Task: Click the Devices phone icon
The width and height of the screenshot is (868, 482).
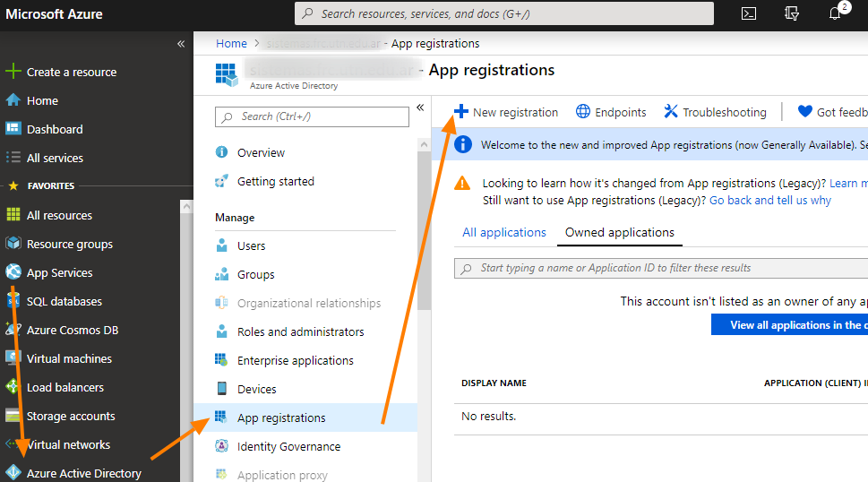Action: pyautogui.click(x=221, y=389)
